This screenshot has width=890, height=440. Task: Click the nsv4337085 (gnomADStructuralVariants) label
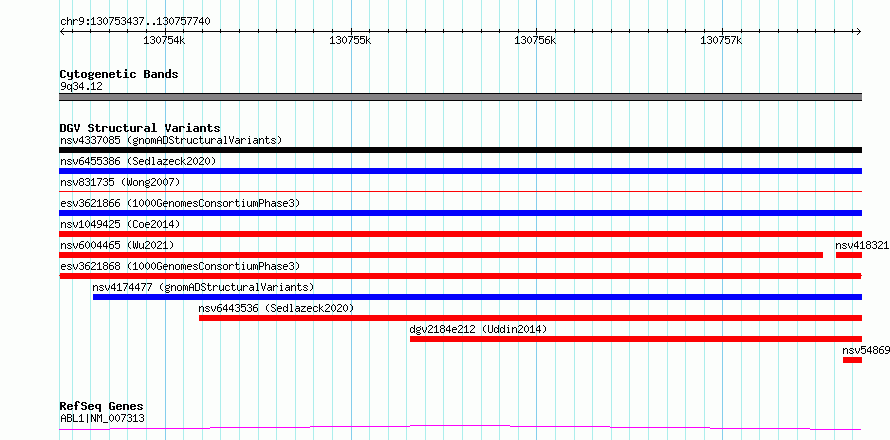tap(171, 140)
